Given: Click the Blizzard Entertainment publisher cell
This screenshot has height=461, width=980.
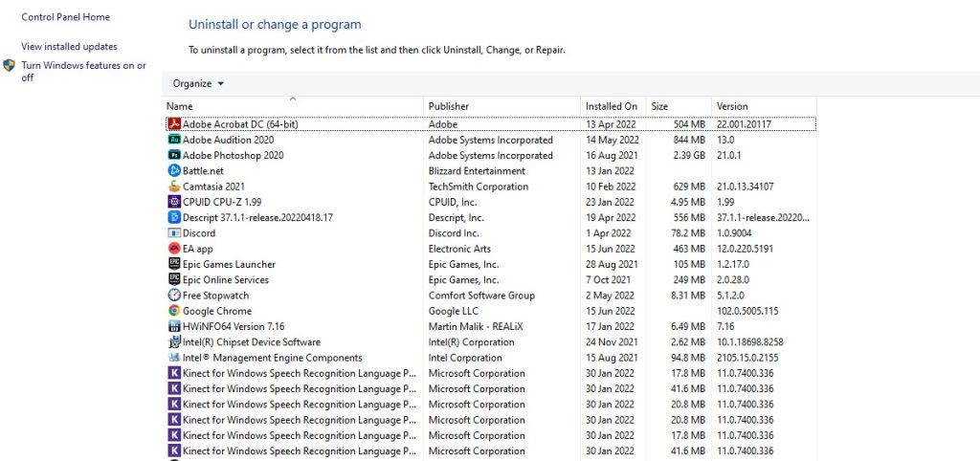Looking at the screenshot, I should coord(477,170).
